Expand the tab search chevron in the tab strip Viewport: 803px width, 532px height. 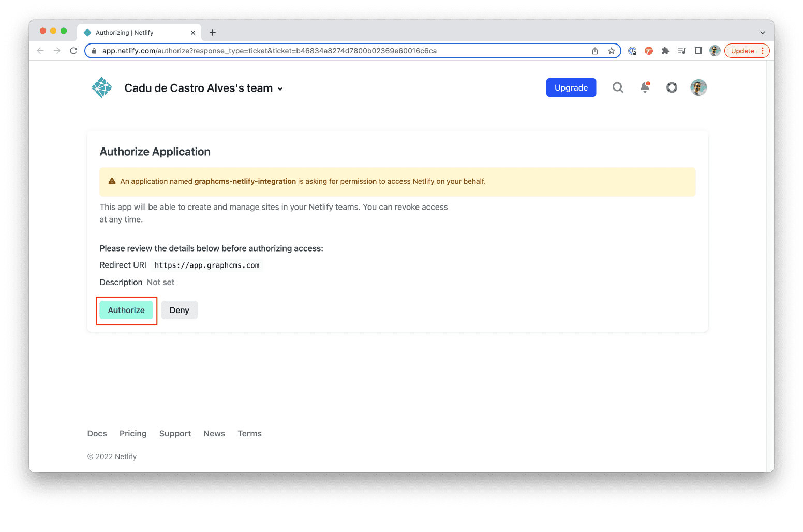[762, 33]
